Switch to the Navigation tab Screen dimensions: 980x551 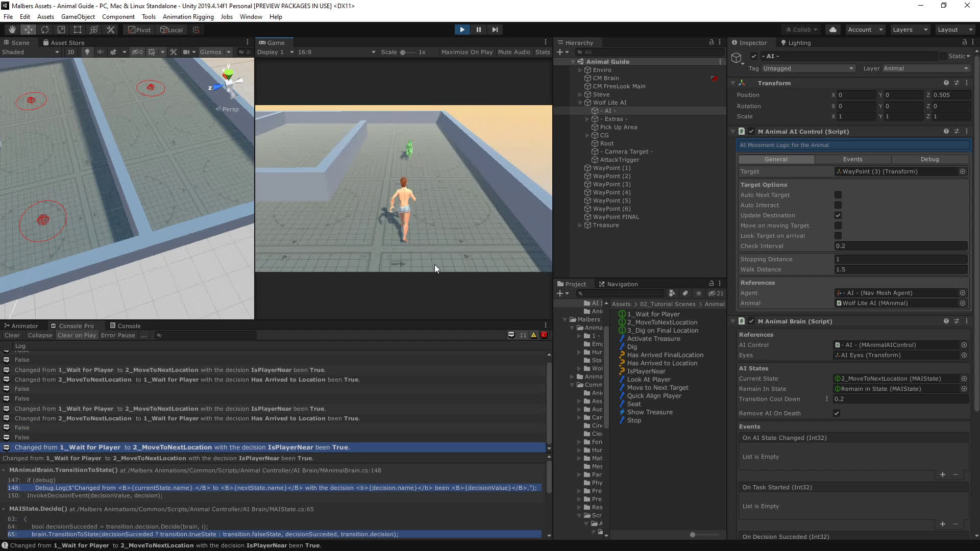pyautogui.click(x=618, y=284)
